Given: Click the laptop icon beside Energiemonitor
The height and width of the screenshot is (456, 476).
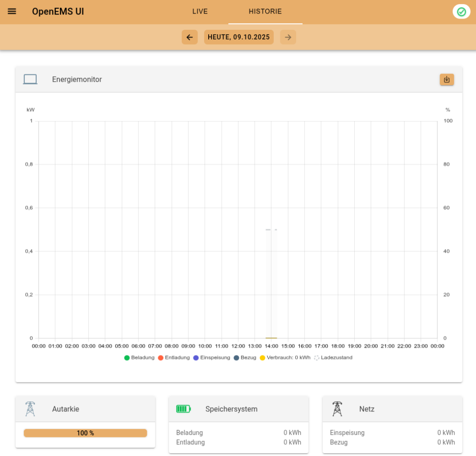Looking at the screenshot, I should 30,79.
